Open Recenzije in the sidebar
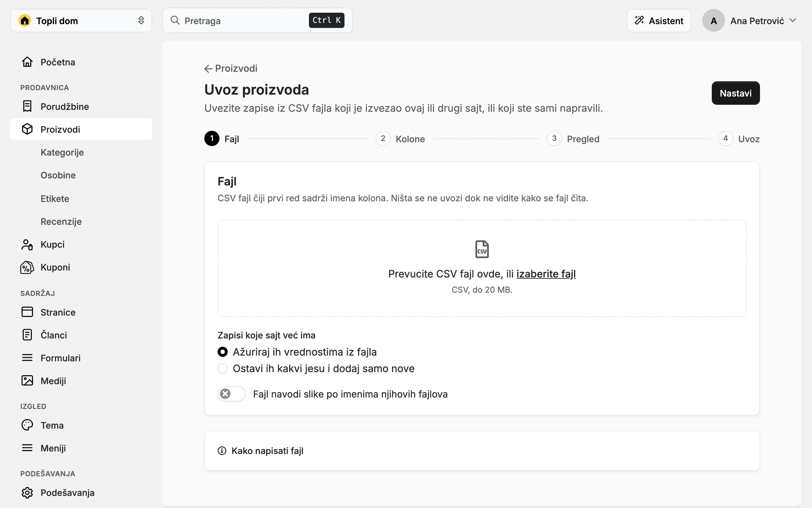This screenshot has height=508, width=812. (x=61, y=221)
